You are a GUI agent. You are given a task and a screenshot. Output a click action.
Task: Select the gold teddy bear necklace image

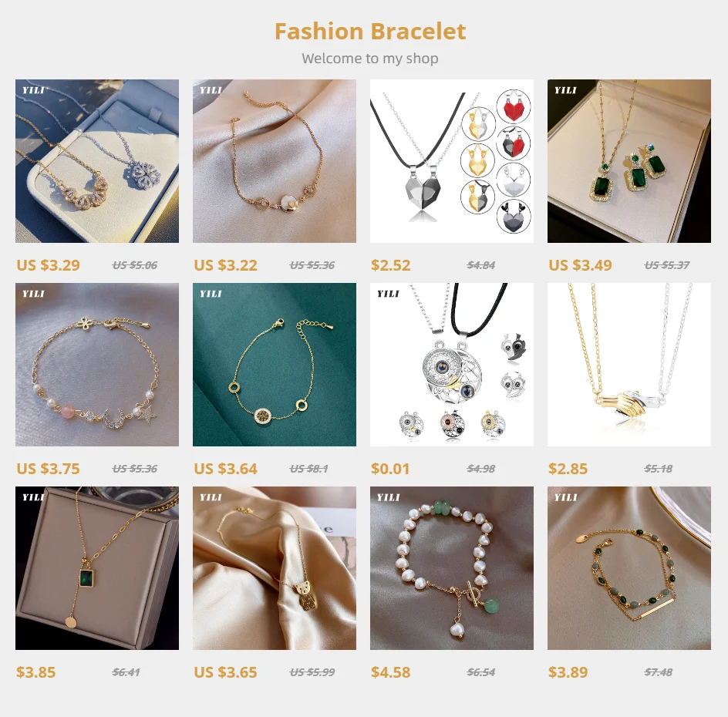pyautogui.click(x=275, y=568)
